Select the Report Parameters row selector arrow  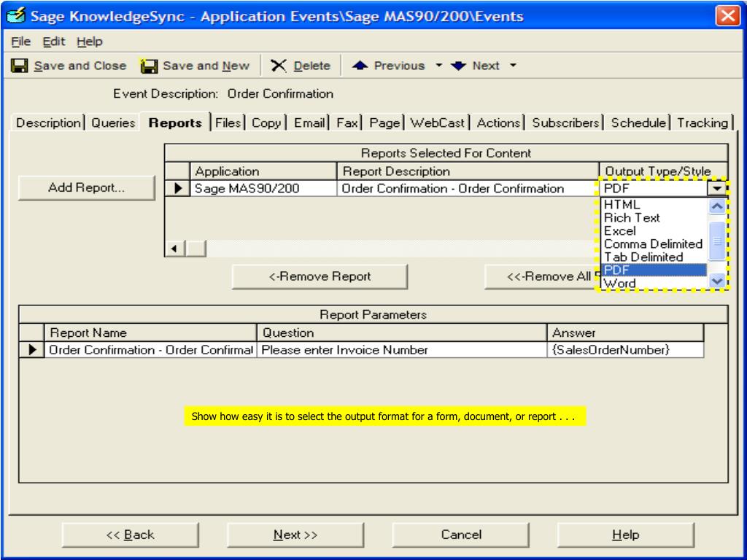tap(32, 349)
